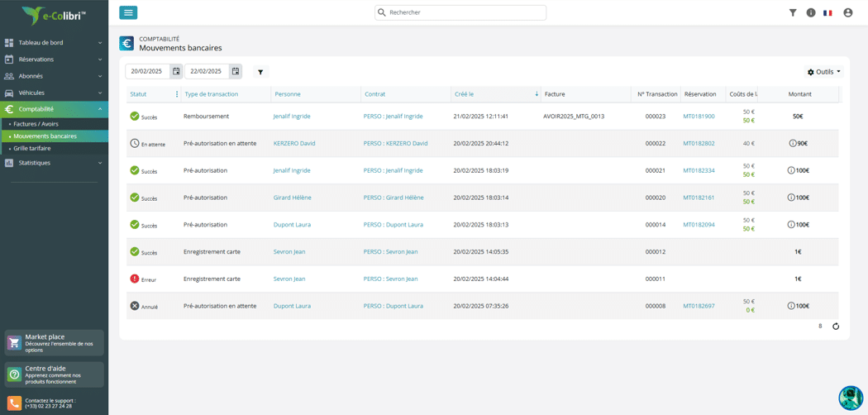
Task: Expand the Véhicules sidebar section
Action: (x=55, y=93)
